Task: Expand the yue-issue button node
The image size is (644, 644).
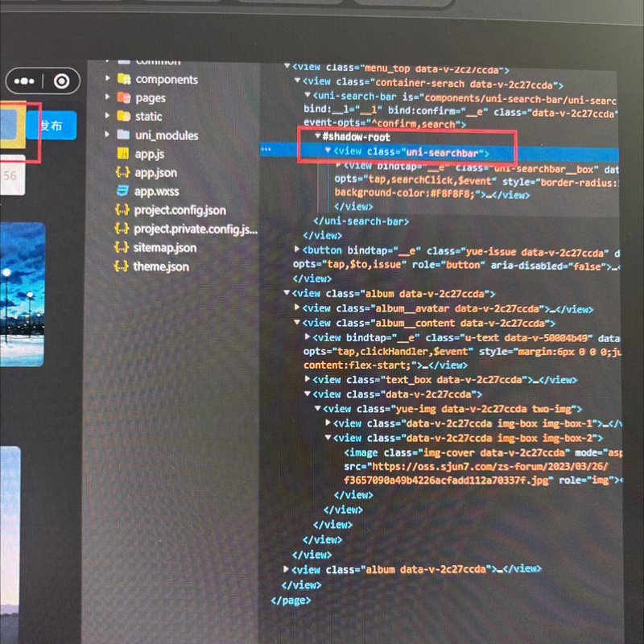Action: click(297, 251)
